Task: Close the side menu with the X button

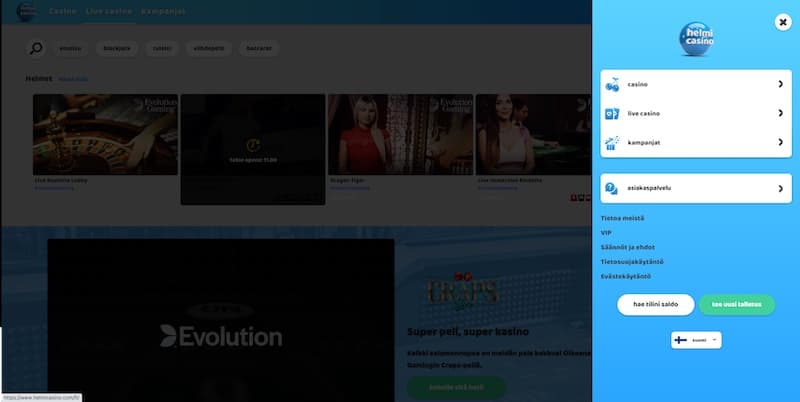Action: [x=783, y=22]
